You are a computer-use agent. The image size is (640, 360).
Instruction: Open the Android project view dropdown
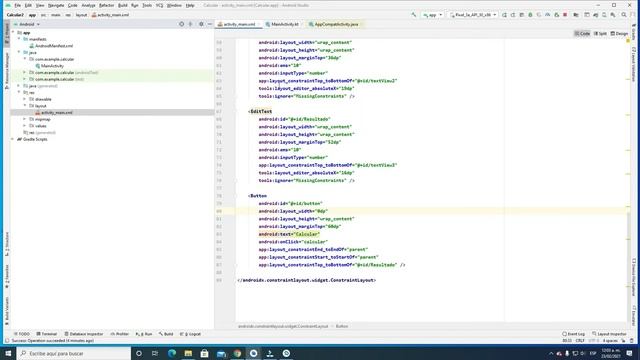coord(27,24)
